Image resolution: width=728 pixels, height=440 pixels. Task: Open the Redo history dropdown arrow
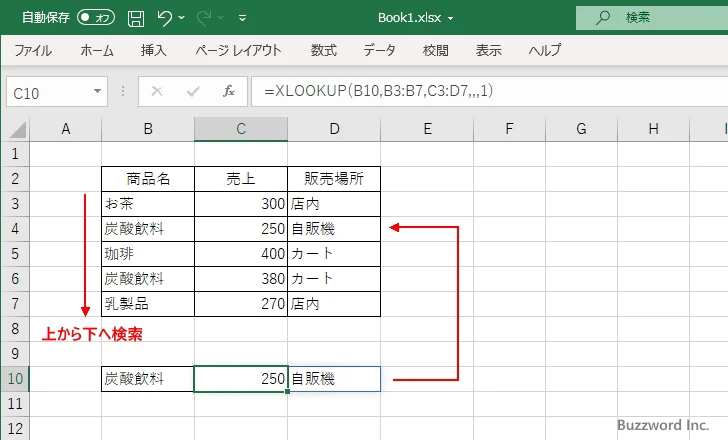pos(221,18)
